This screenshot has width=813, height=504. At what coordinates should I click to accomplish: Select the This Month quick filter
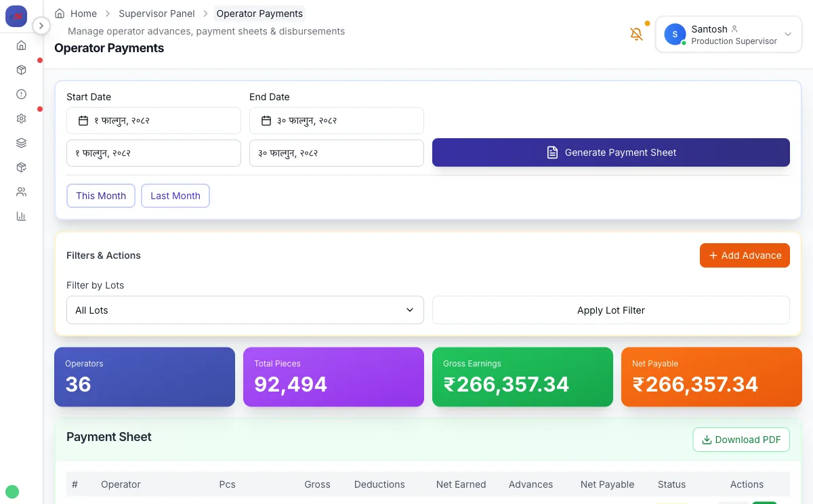click(100, 196)
